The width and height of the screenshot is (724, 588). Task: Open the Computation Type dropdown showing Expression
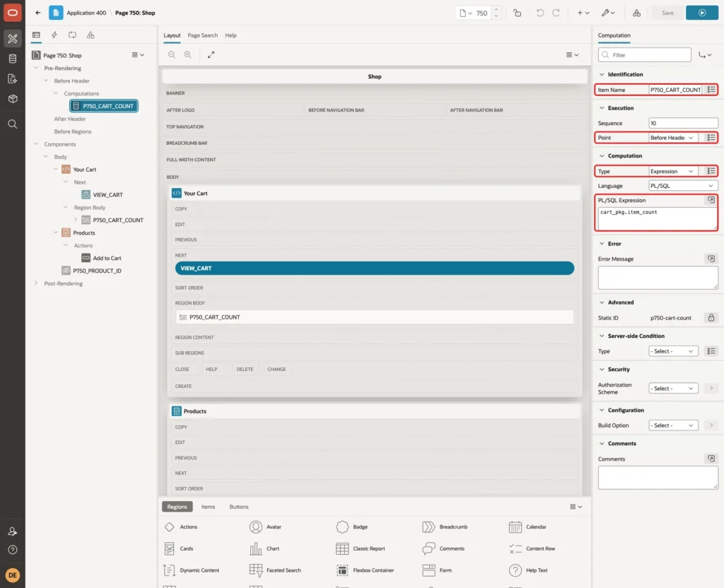coord(672,171)
